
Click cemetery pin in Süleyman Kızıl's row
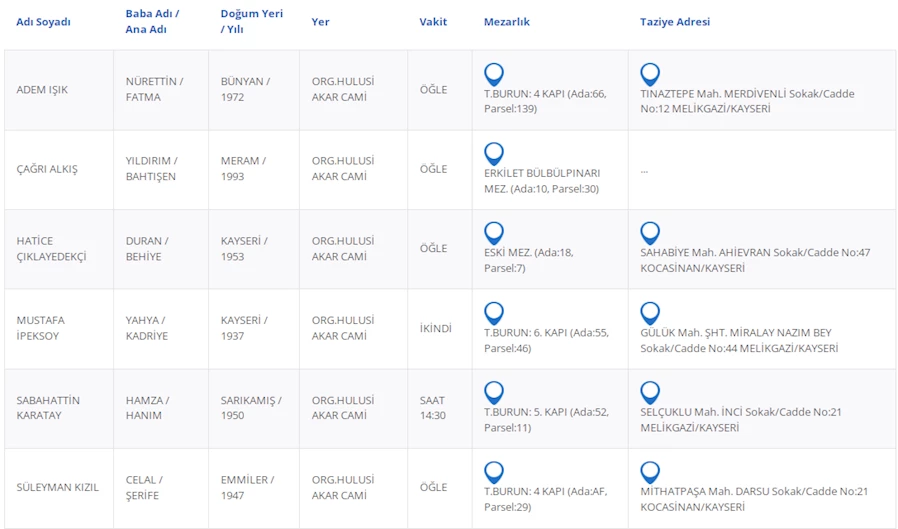pyautogui.click(x=494, y=472)
